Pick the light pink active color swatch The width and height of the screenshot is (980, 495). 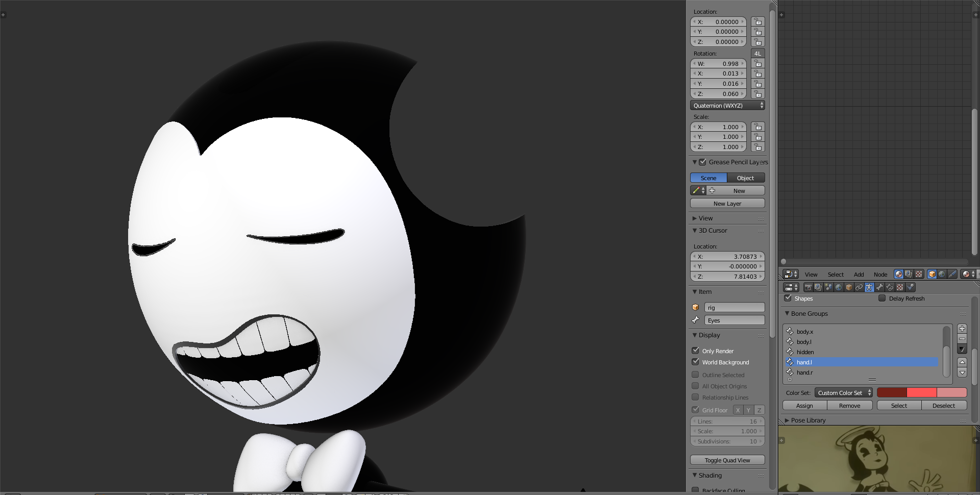point(952,392)
